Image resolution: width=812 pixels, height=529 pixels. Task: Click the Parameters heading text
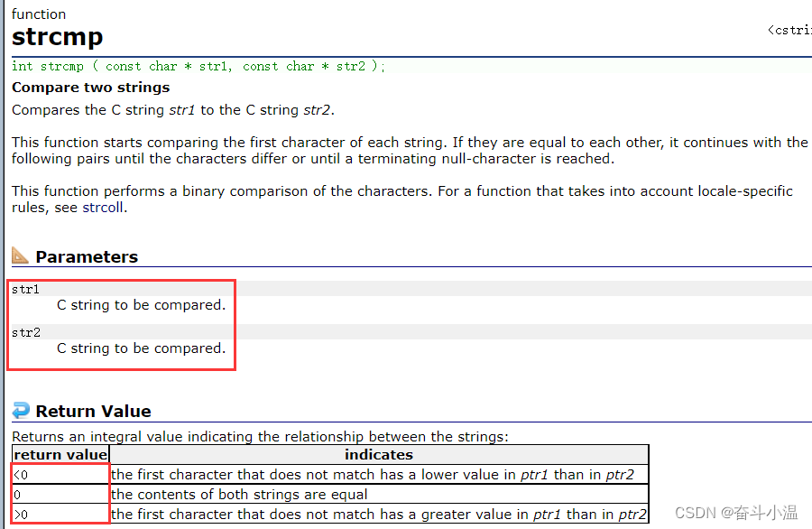pos(87,256)
